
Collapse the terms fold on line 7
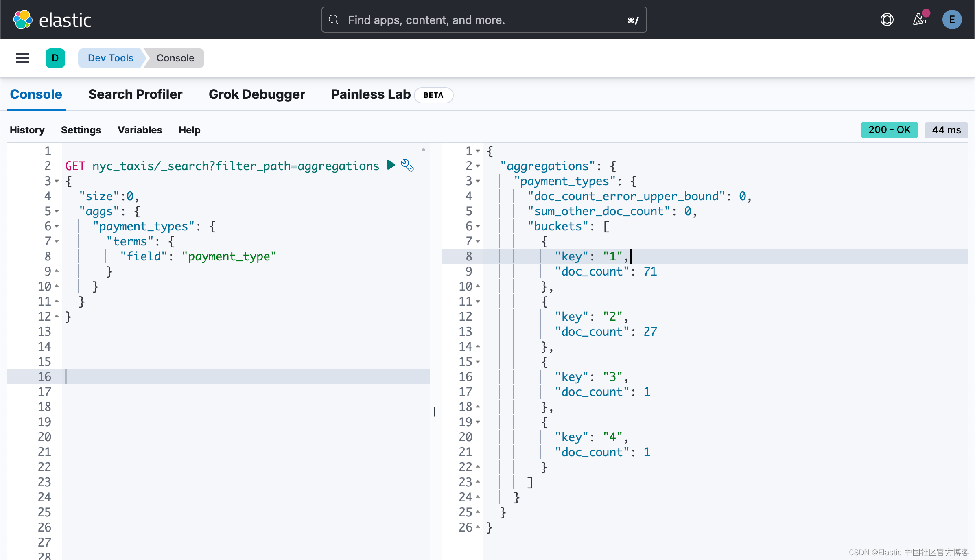click(57, 241)
